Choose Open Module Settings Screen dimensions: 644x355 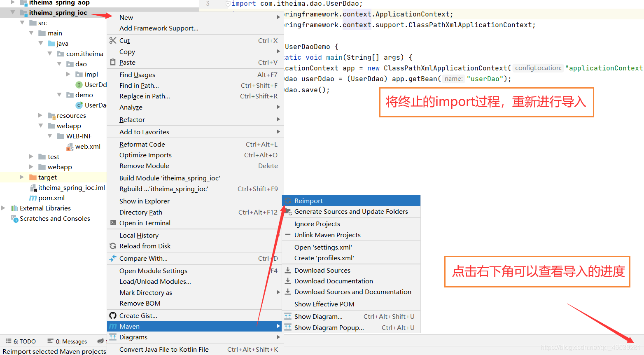point(194,271)
